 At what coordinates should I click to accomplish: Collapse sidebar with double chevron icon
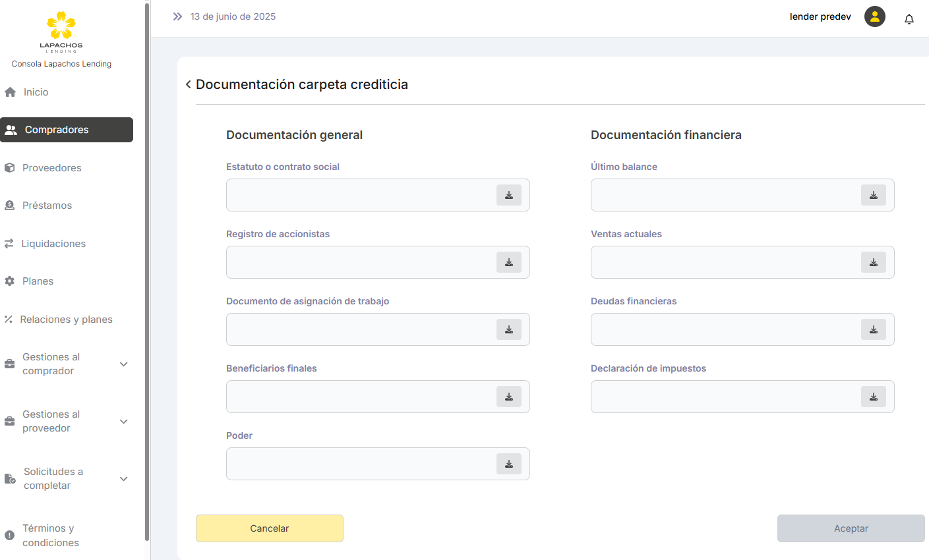[x=177, y=16]
